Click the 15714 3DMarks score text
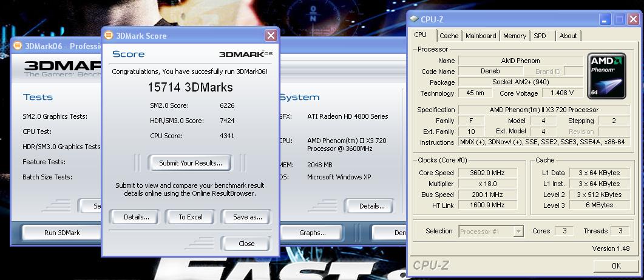The image size is (644, 280). (190, 87)
